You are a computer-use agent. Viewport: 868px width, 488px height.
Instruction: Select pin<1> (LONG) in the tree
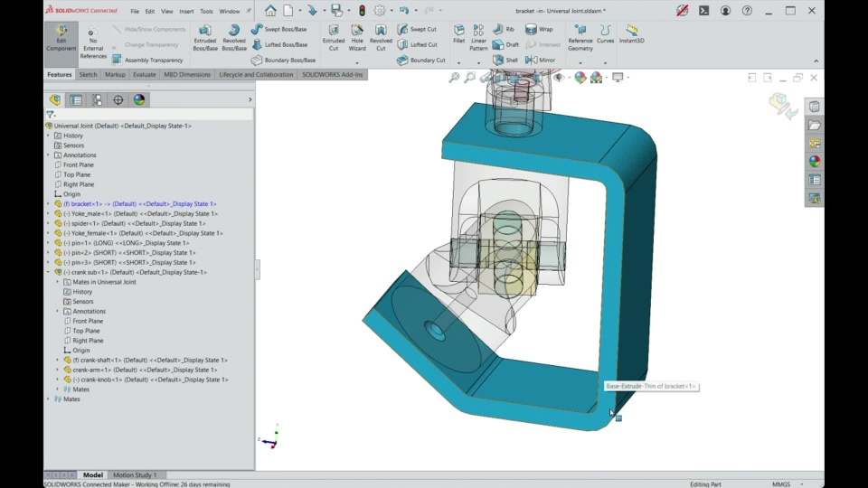(x=126, y=243)
